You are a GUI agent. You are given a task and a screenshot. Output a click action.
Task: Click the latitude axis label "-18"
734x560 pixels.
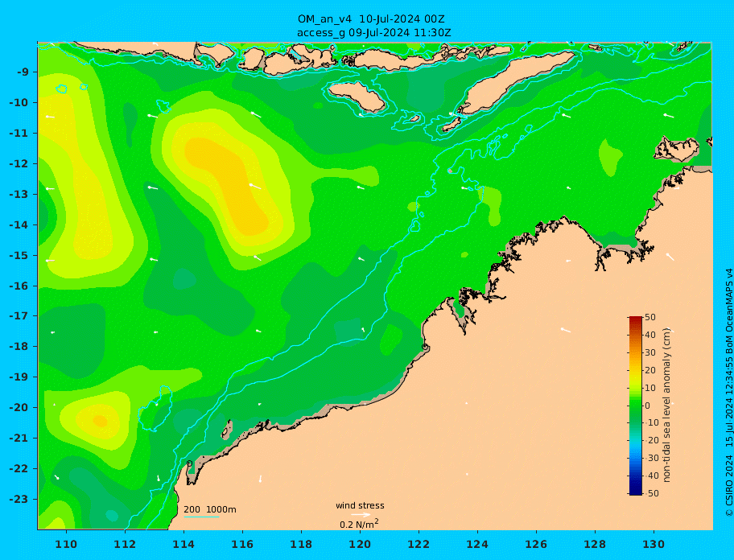pyautogui.click(x=19, y=347)
